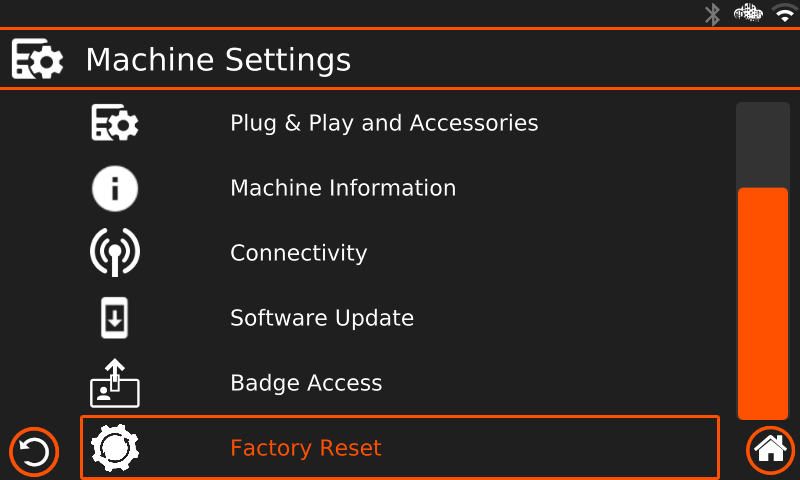
Task: Open the Software Update entry
Action: pyautogui.click(x=400, y=318)
